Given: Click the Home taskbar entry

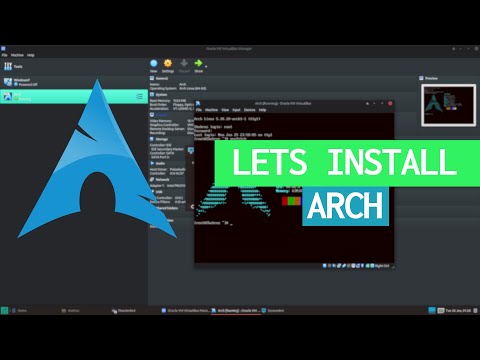Looking at the screenshot, I should [x=19, y=311].
